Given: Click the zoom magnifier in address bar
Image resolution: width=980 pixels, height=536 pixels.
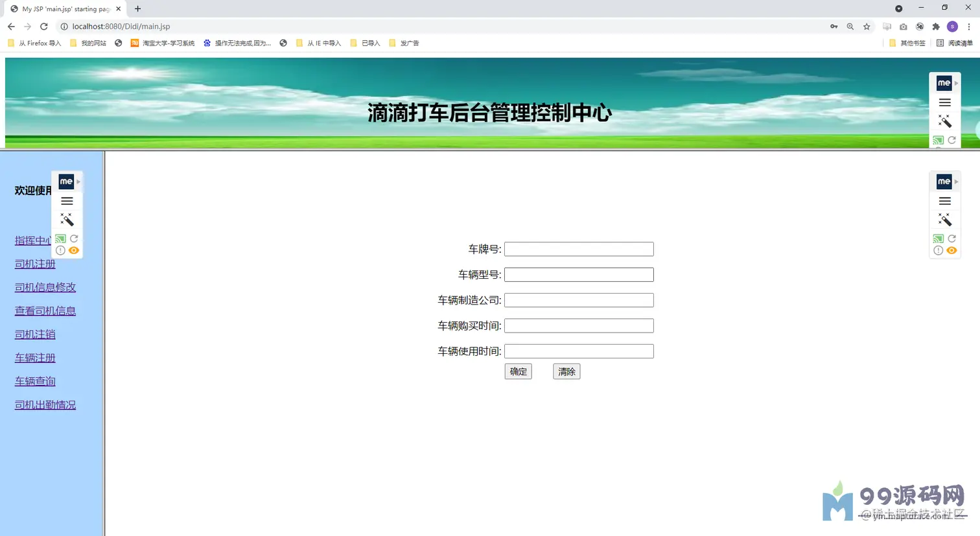Looking at the screenshot, I should point(850,27).
